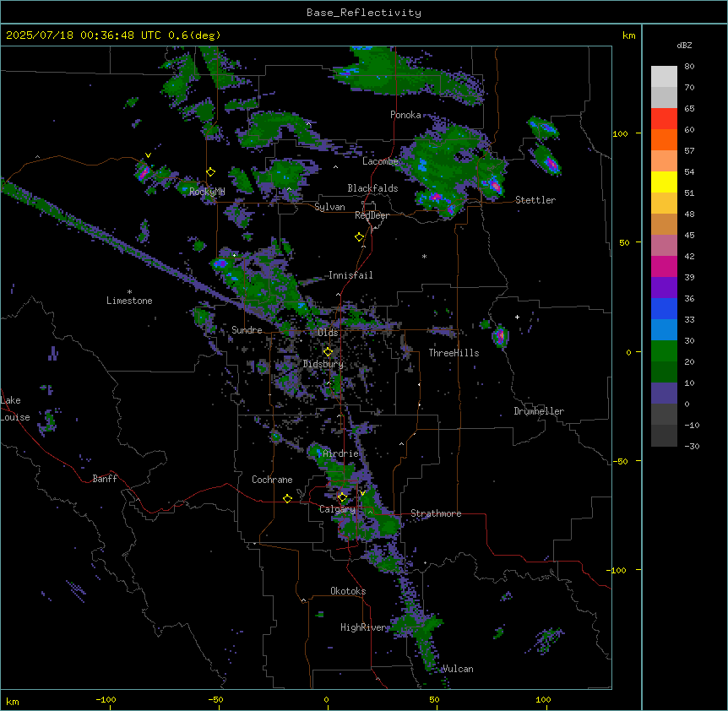Click the RedDeer city label
Viewport: 728px width, 711px height.
[372, 215]
